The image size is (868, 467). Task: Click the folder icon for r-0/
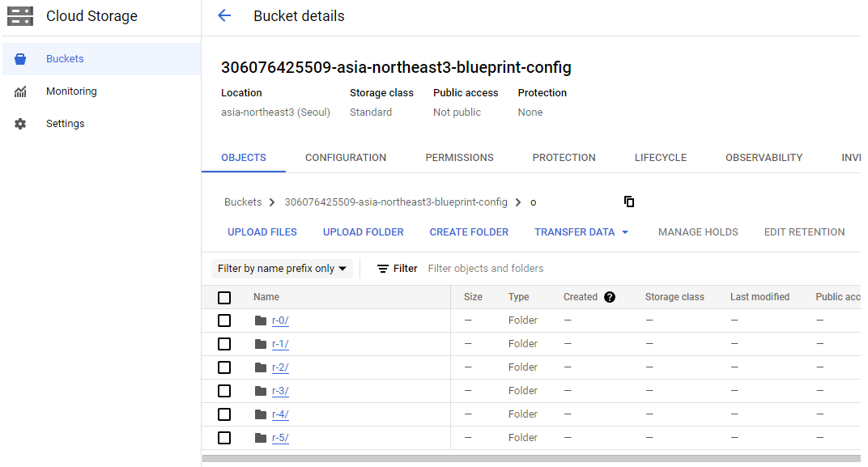click(261, 321)
